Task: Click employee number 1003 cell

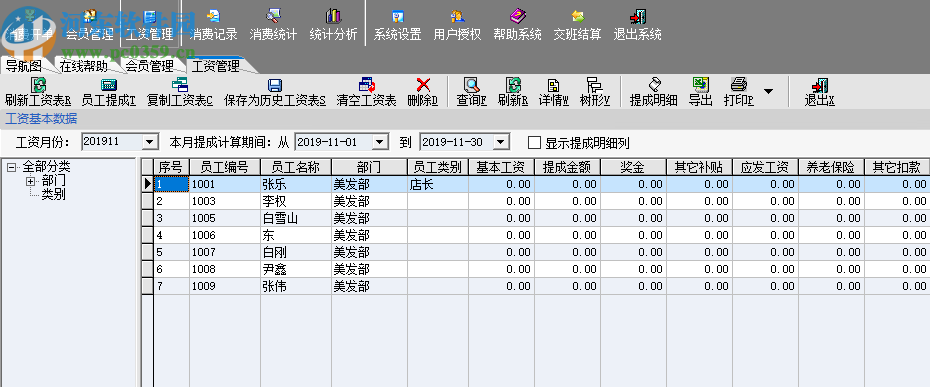Action: pyautogui.click(x=225, y=201)
